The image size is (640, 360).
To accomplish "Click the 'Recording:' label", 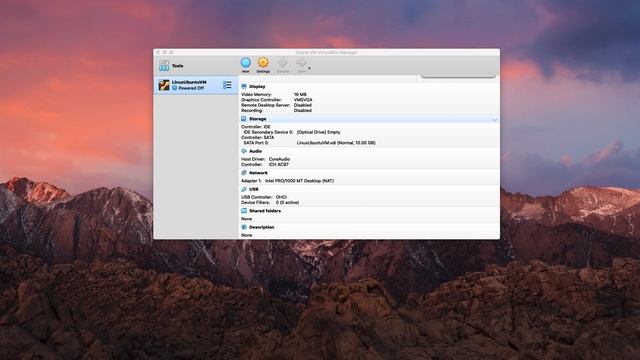I will coord(252,110).
